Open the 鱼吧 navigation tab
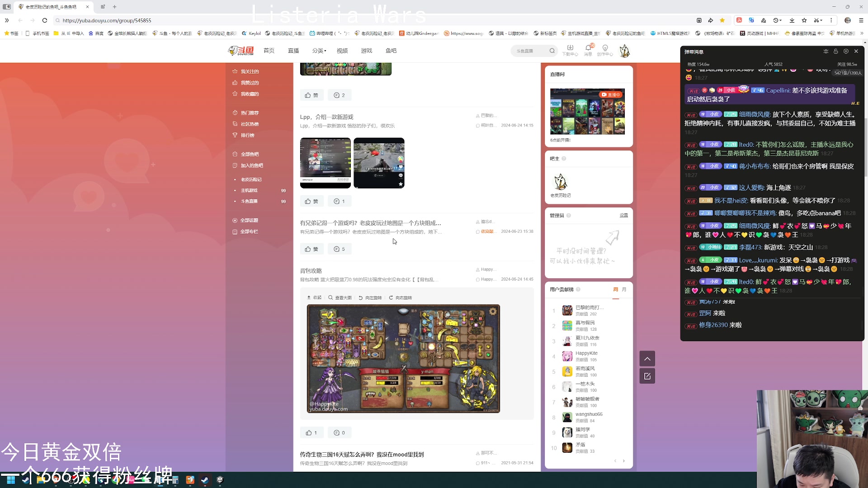This screenshot has width=868, height=488. coord(391,51)
